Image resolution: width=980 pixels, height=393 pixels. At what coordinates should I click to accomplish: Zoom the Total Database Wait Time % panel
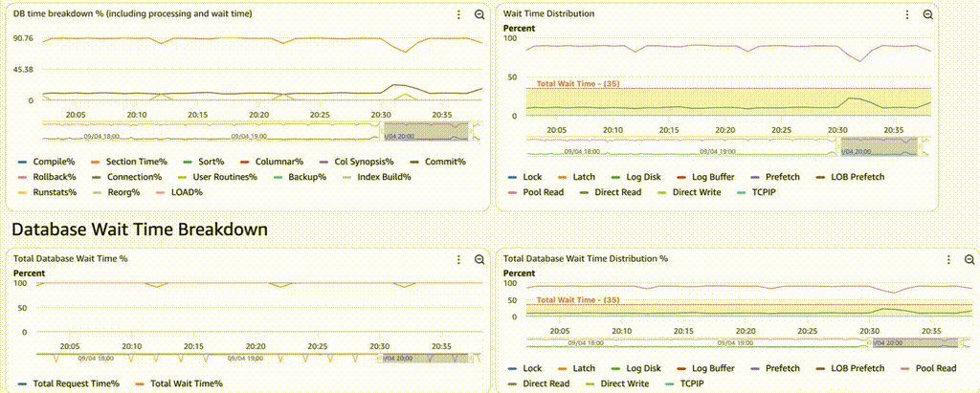tap(480, 259)
